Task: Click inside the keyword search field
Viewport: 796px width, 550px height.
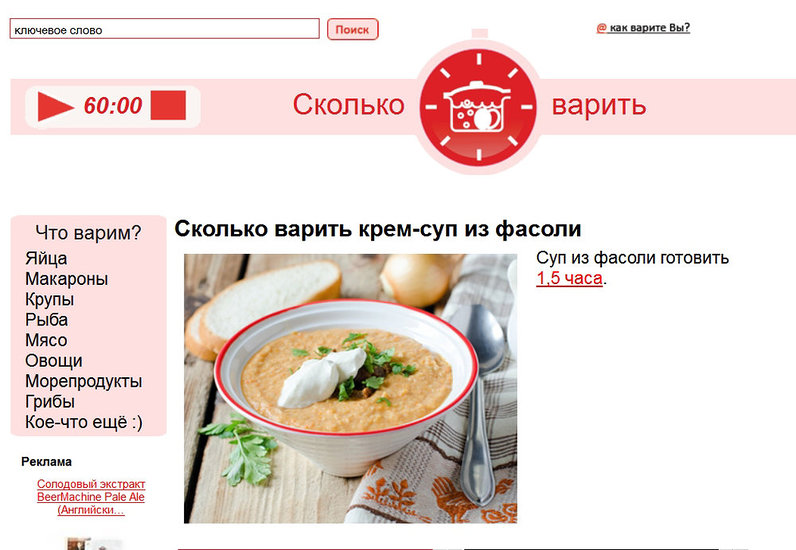Action: tap(164, 29)
